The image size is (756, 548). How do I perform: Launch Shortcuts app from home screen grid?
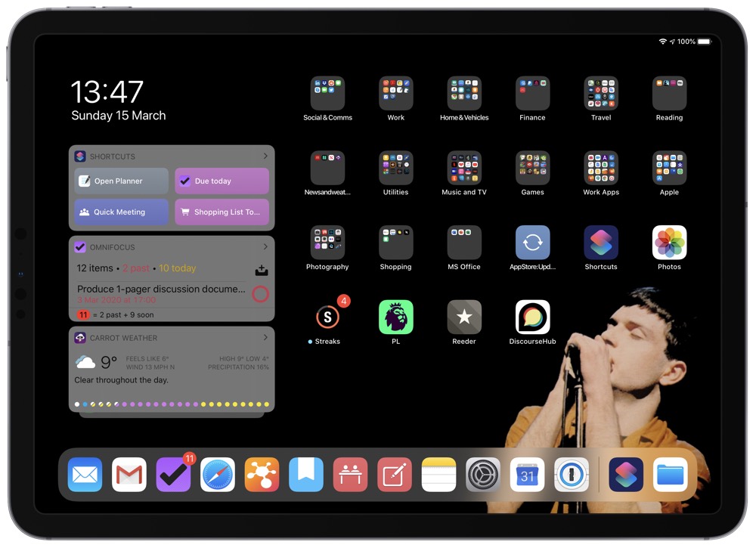(x=601, y=243)
